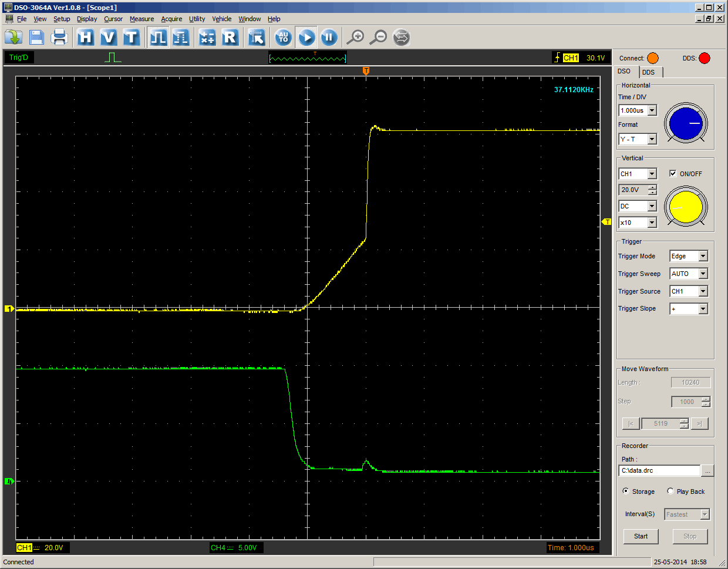Switch to the DDS tab
This screenshot has height=569, width=728.
click(649, 72)
